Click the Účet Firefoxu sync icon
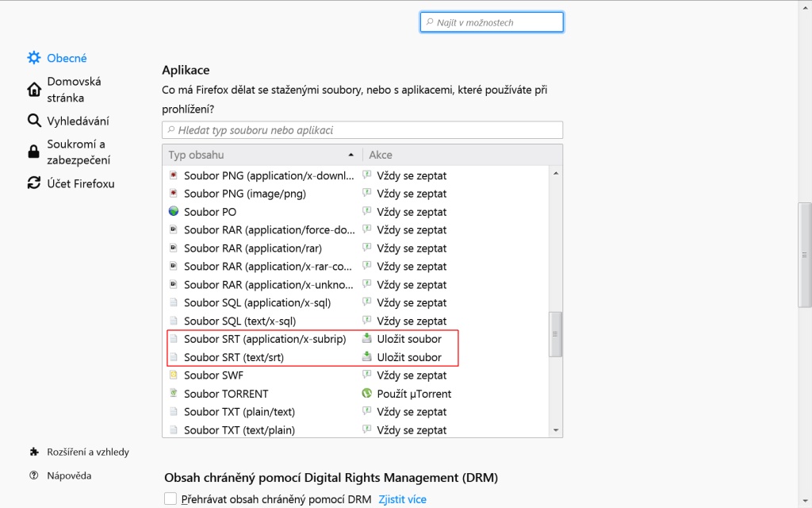This screenshot has height=508, width=812. click(34, 183)
